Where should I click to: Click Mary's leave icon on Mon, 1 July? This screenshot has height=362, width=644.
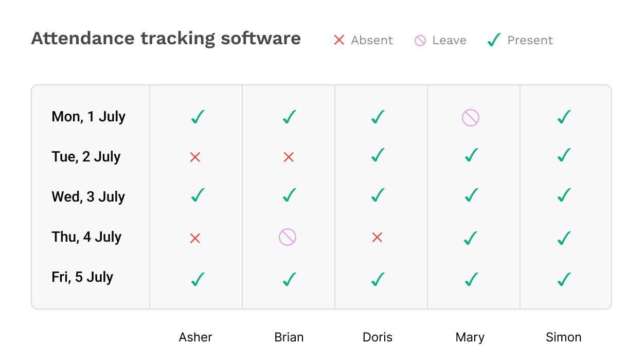[470, 118]
